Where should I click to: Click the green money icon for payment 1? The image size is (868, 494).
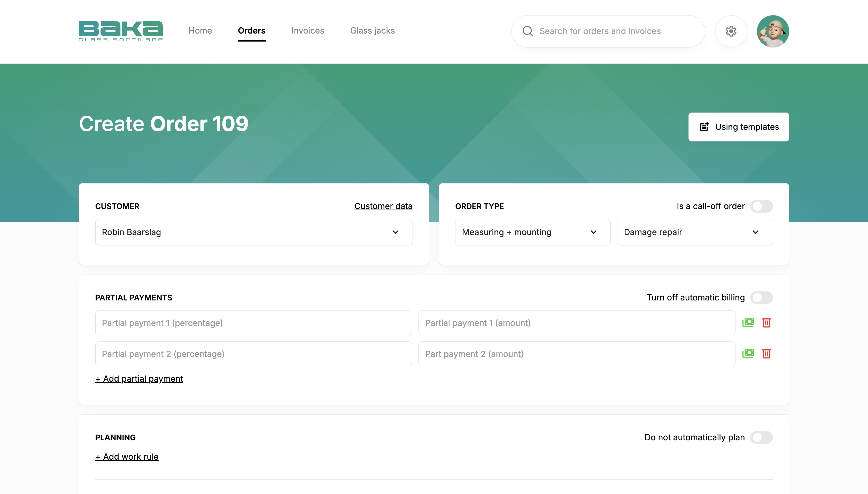pos(748,322)
